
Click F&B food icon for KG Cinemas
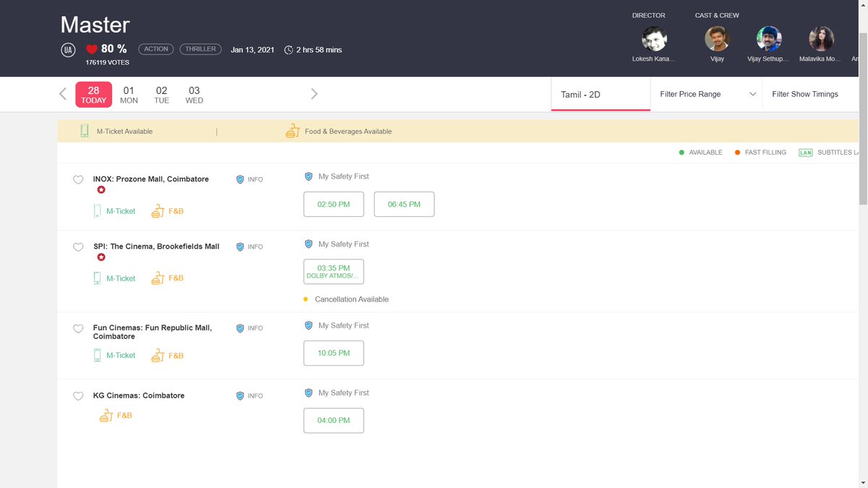point(106,416)
